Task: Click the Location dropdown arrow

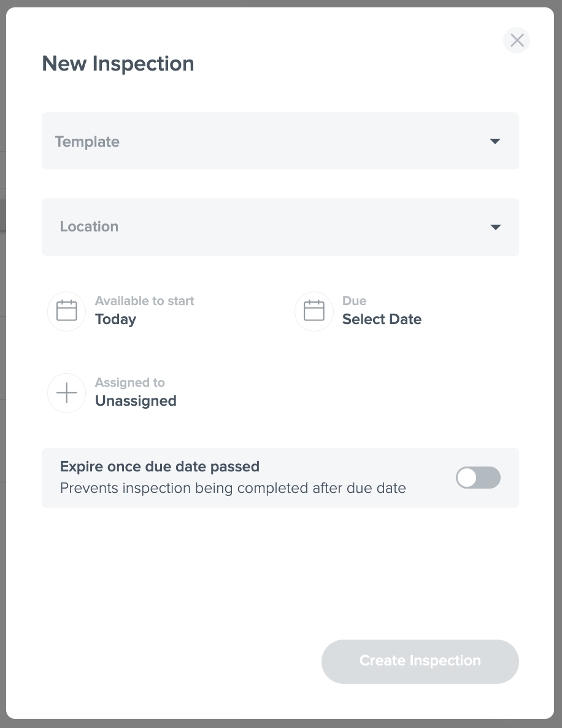Action: pyautogui.click(x=496, y=227)
